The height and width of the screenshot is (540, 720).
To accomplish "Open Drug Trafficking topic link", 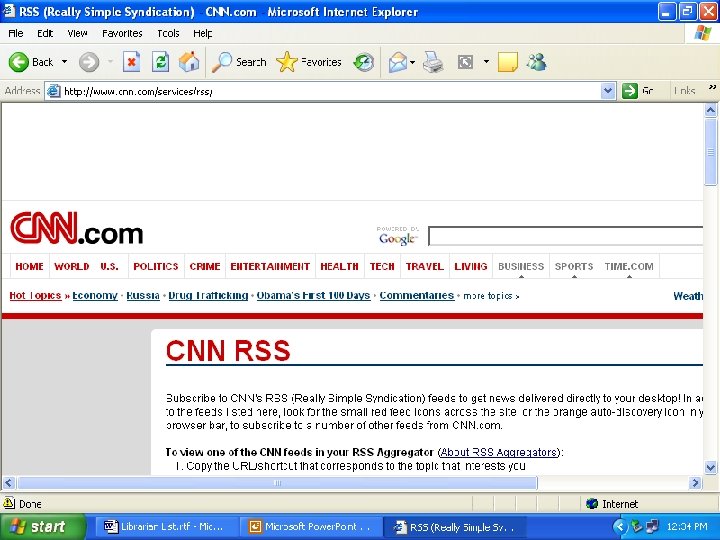I will pos(208,295).
